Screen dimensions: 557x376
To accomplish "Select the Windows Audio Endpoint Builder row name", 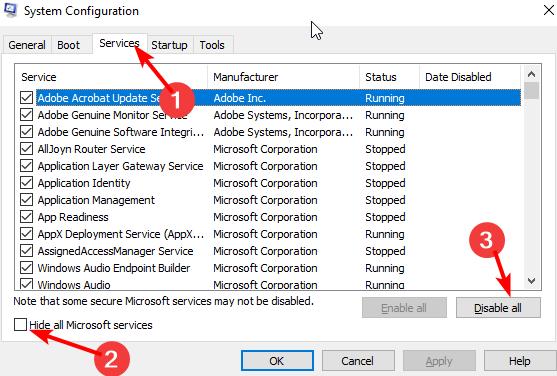I will [x=114, y=268].
